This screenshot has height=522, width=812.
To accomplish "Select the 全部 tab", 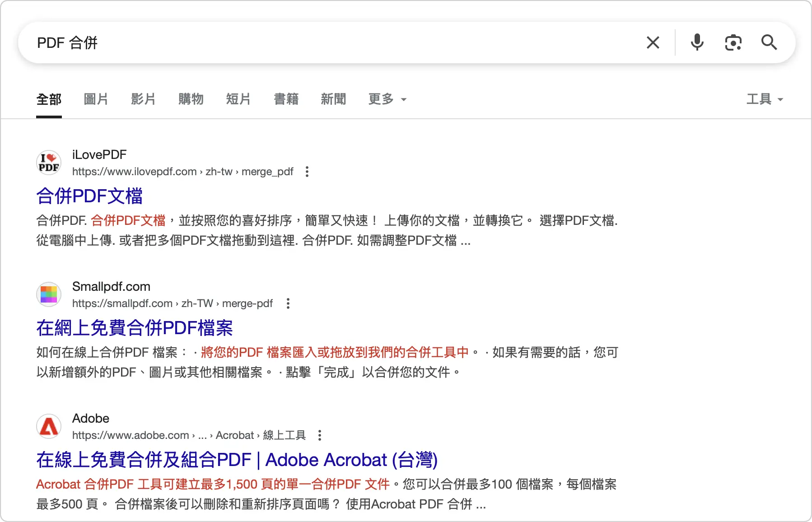I will tap(49, 99).
